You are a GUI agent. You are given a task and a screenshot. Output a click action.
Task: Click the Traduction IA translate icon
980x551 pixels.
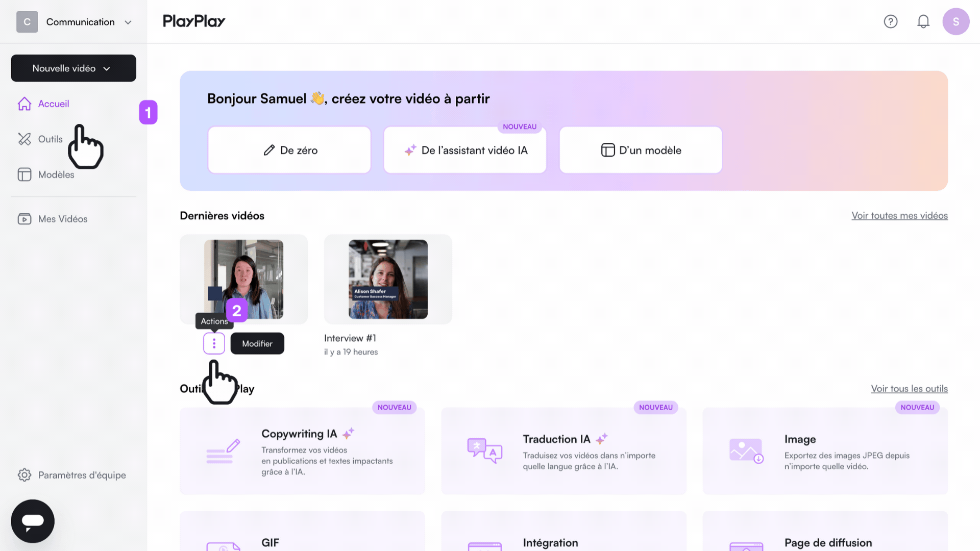(x=484, y=451)
